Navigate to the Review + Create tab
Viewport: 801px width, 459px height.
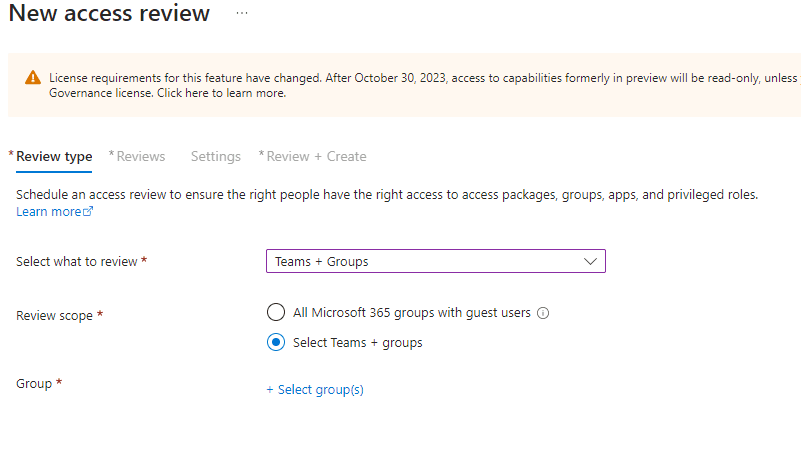tap(316, 156)
